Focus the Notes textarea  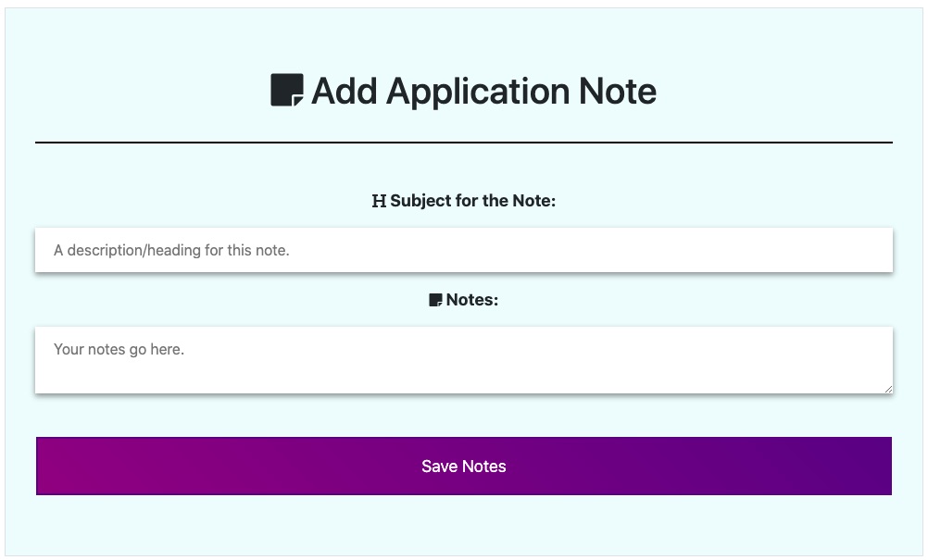point(464,360)
